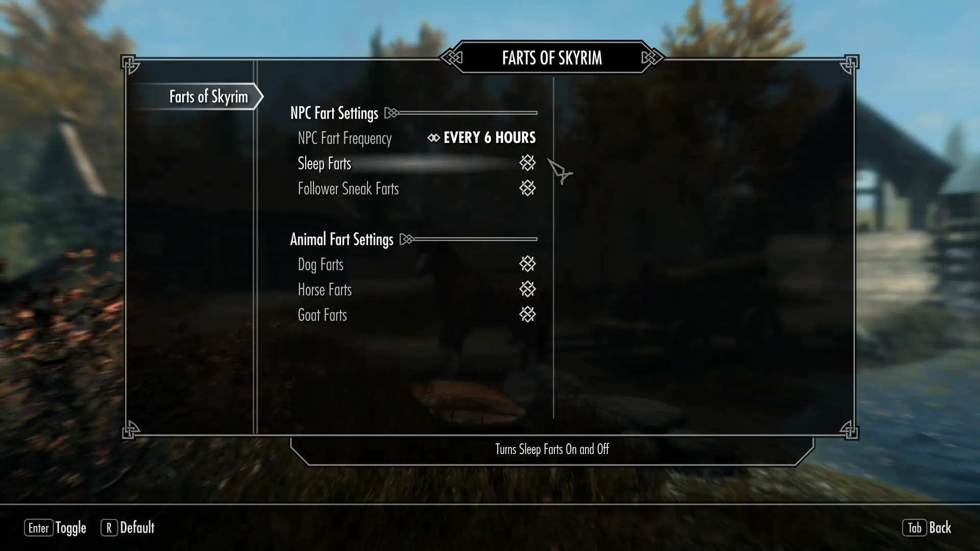Toggle Sleep Farts on or off
This screenshot has height=551, width=980.
[527, 163]
